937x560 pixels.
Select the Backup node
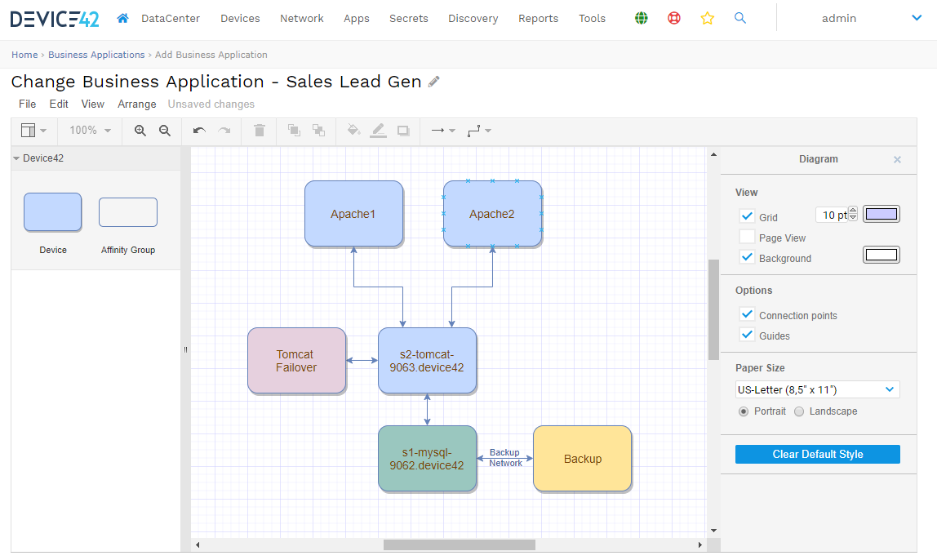click(583, 459)
